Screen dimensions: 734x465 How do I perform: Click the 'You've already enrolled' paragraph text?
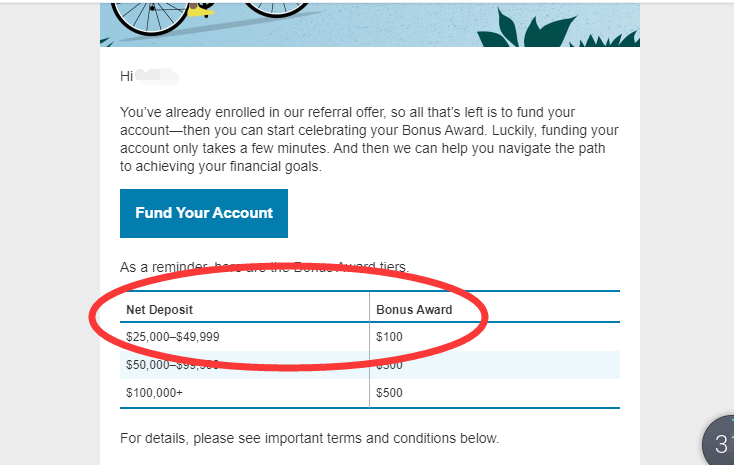click(369, 139)
